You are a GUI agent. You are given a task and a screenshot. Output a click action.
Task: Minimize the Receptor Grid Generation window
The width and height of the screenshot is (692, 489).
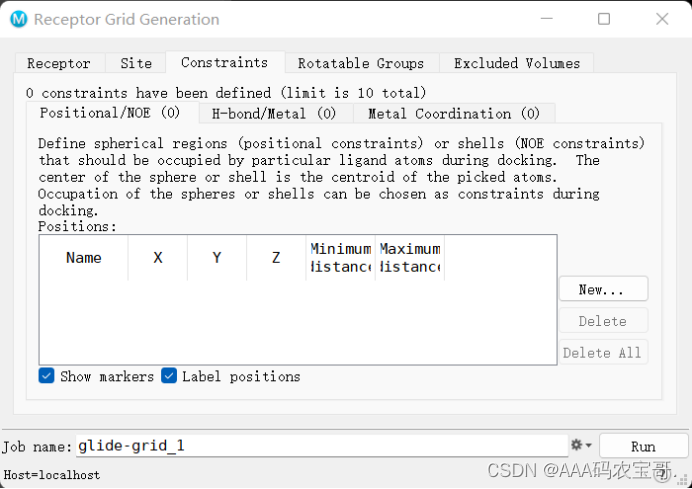pyautogui.click(x=546, y=19)
